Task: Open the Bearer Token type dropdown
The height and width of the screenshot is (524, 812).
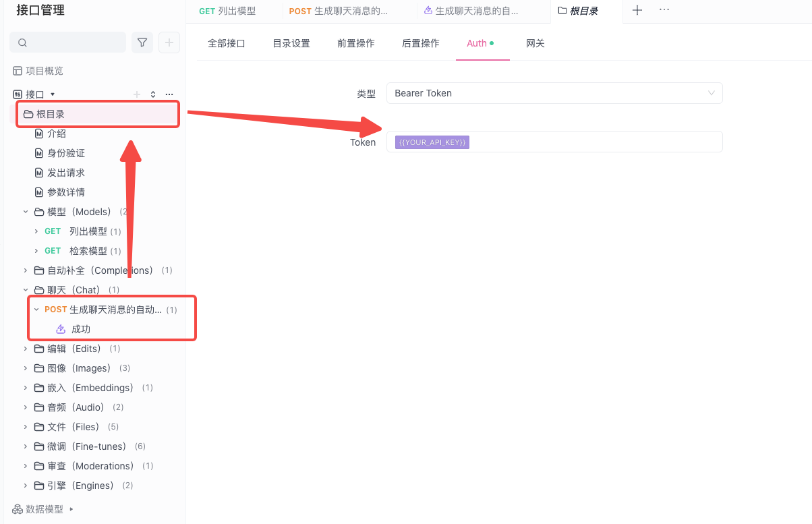Action: point(554,93)
